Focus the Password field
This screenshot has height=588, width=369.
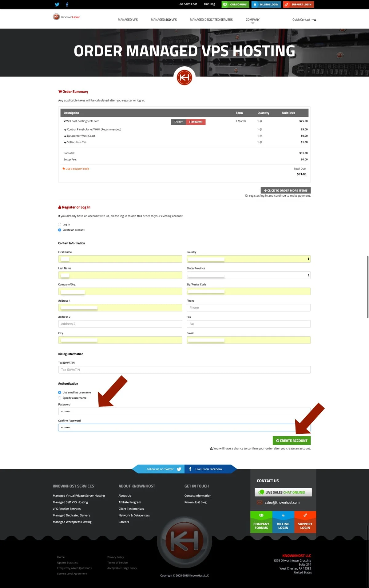tap(184, 411)
